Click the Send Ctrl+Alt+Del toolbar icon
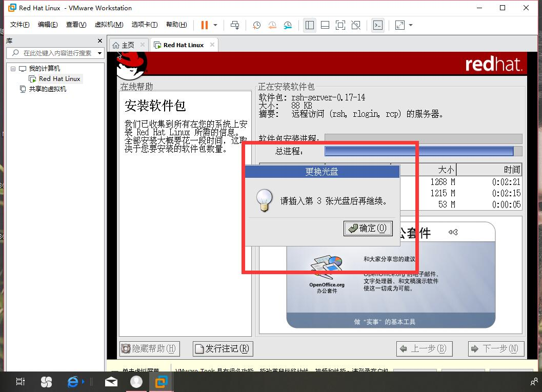 point(235,25)
